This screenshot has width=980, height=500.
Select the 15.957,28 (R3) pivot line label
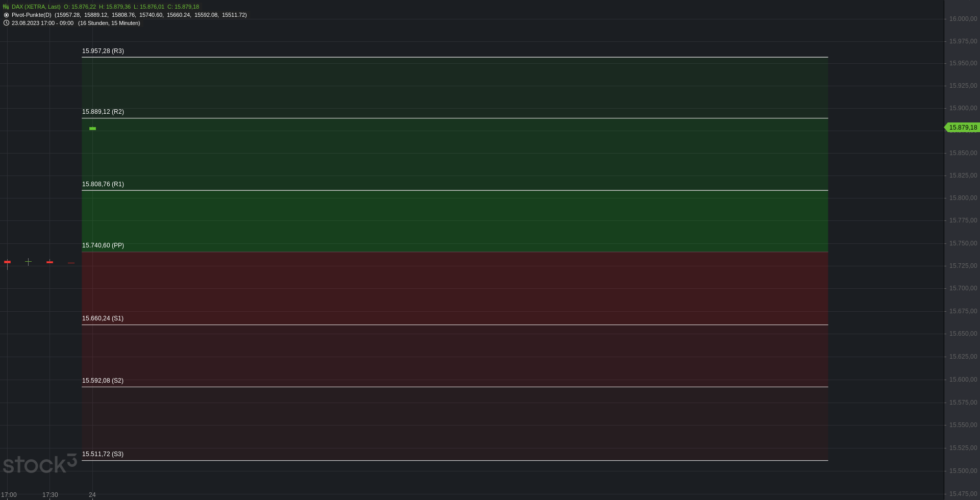coord(103,51)
